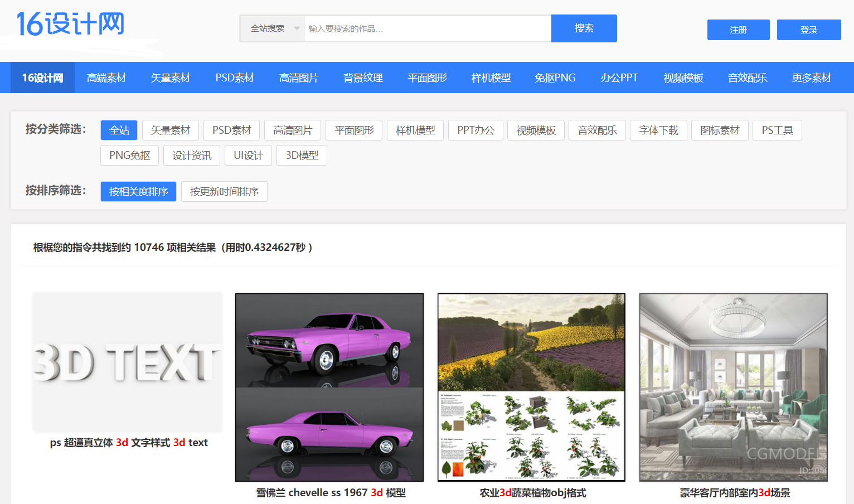Screen dimensions: 854x504
Task: Open the pink Chevrolet Chevelle 3d model thumbnail
Action: pyautogui.click(x=329, y=387)
